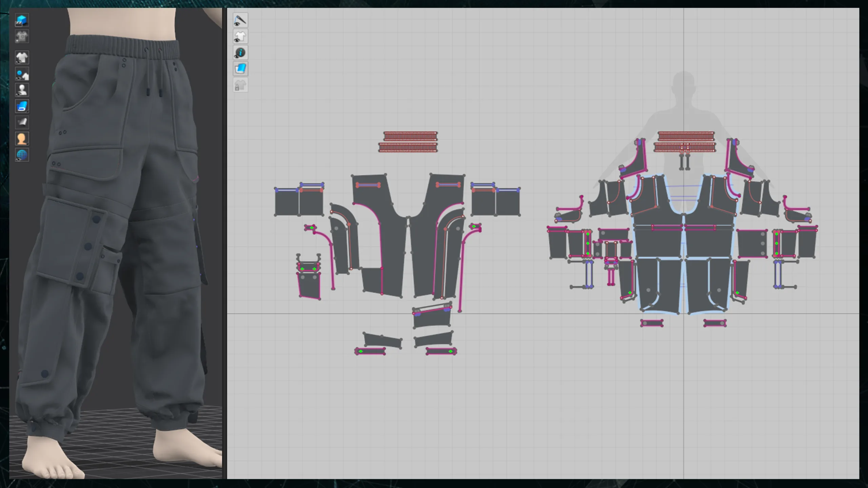868x488 pixels.
Task: Toggle show 2D info (blue 'i' with eye)
Action: (x=240, y=53)
